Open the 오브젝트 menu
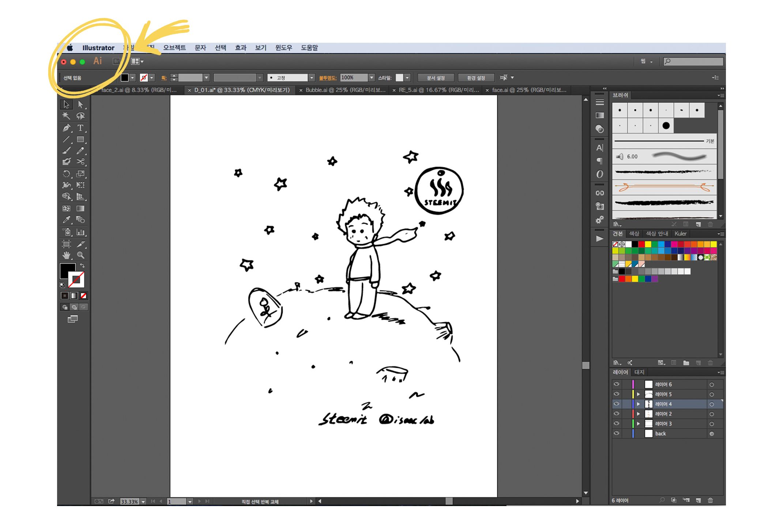Image resolution: width=768 pixels, height=532 pixels. click(174, 47)
